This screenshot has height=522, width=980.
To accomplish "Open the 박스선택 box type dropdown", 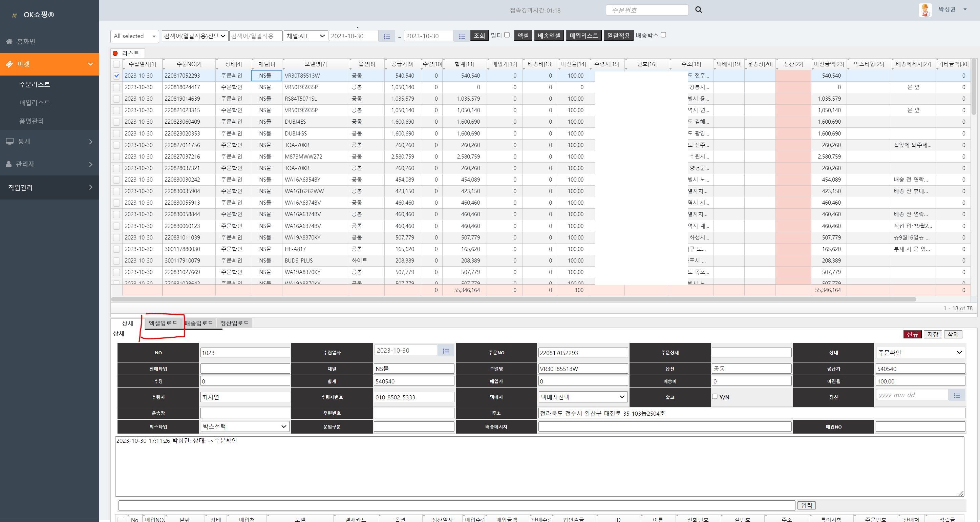I will 244,426.
